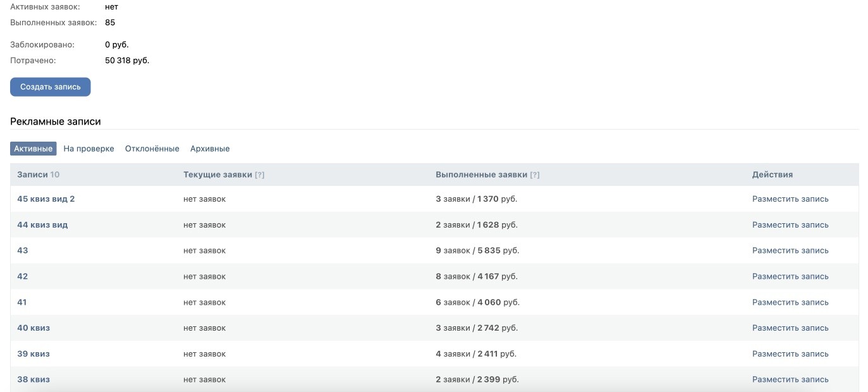868x392 pixels.
Task: Select the spent amount 50 318 руб.
Action: [127, 61]
